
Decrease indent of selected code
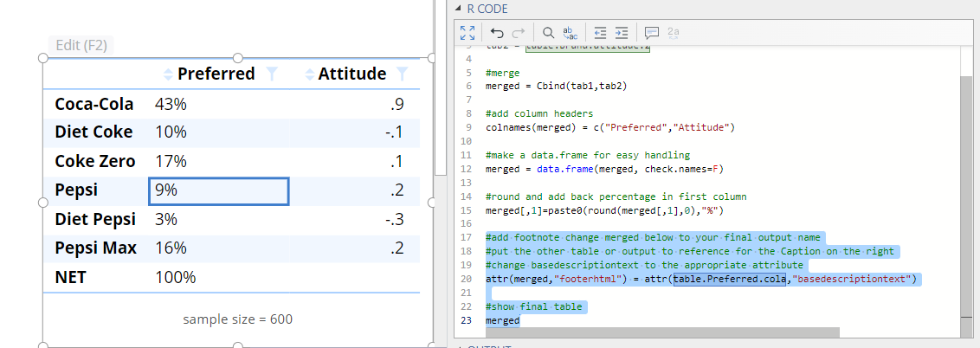(600, 33)
